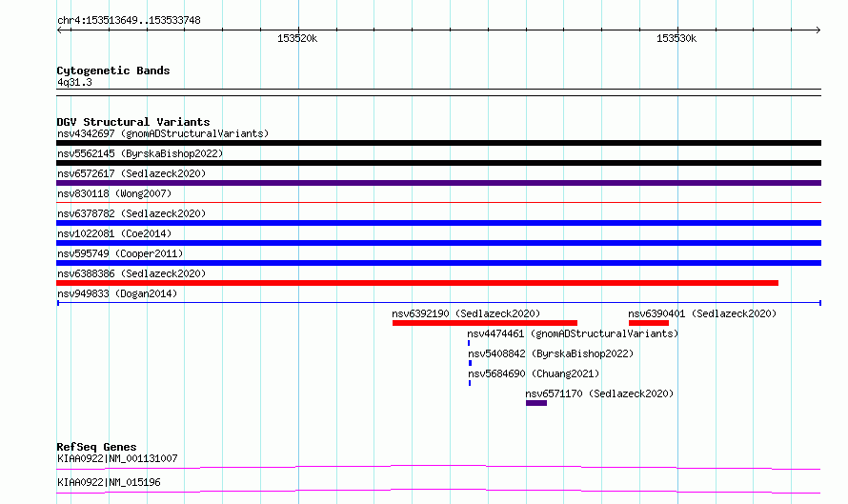Click the small blue mark of nsv5684690
848x504 pixels.
point(470,383)
